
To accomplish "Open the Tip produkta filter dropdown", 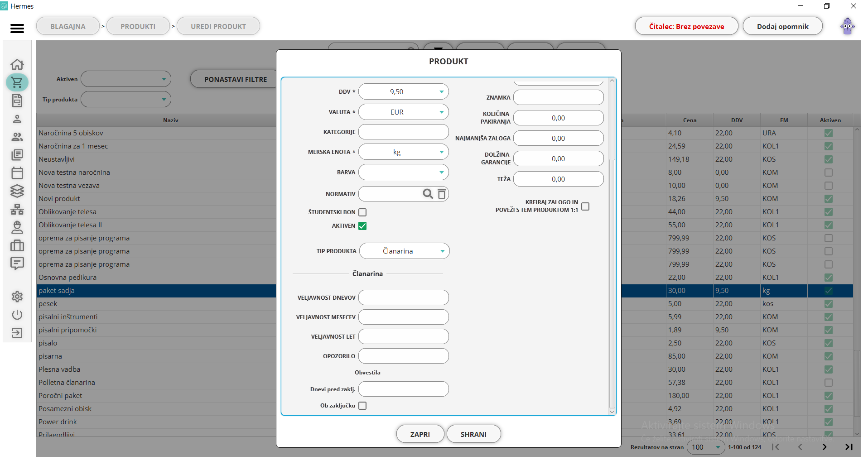I will [125, 99].
